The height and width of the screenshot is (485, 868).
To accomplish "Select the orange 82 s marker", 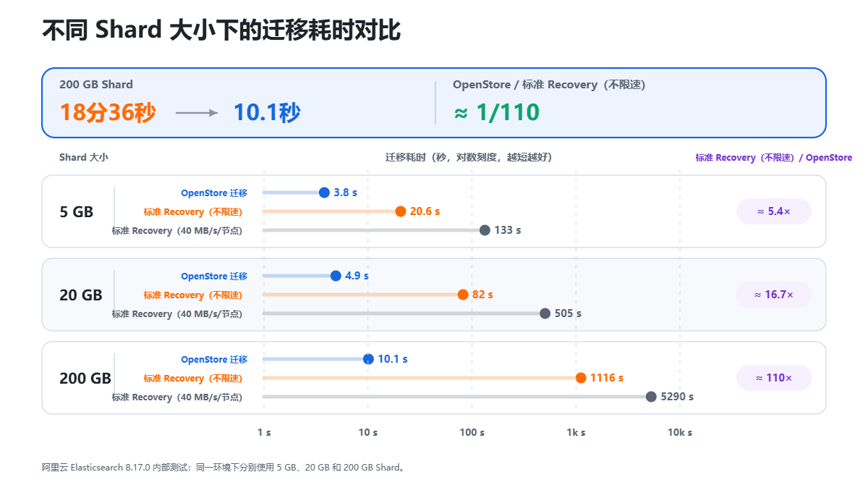I will tap(463, 295).
